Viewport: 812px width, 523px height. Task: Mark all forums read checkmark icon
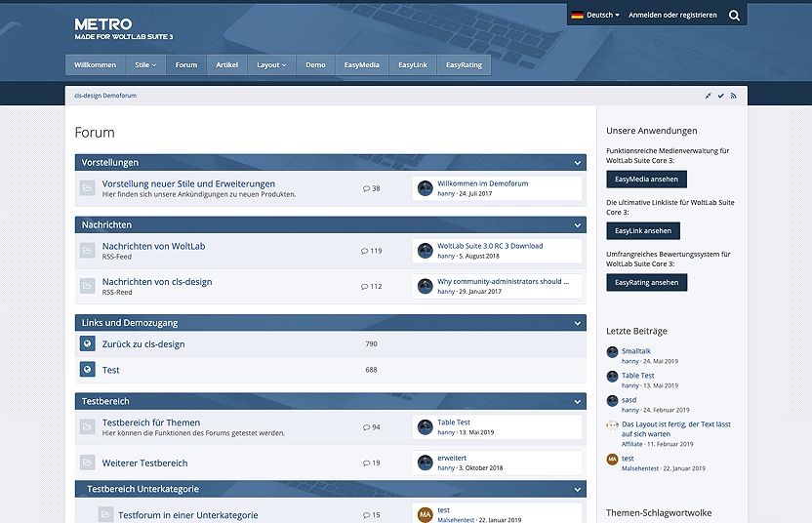pos(720,96)
